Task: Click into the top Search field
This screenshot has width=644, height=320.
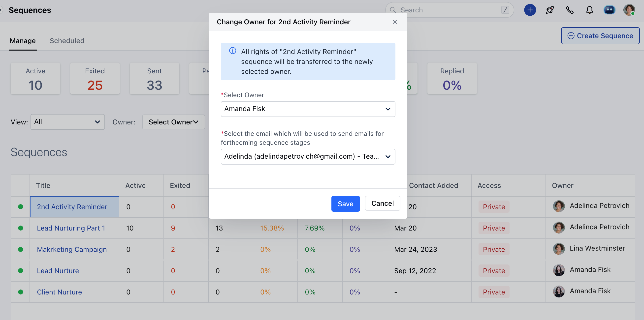Action: pos(449,10)
